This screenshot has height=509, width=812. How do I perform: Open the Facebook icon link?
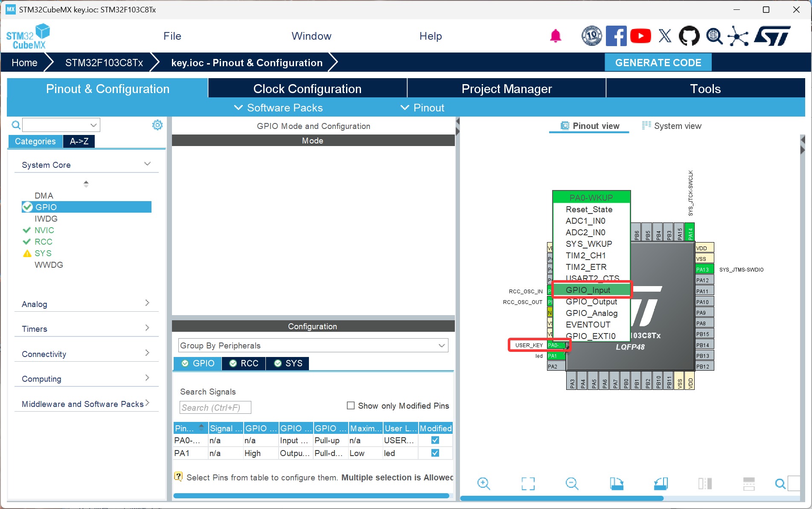coord(616,36)
